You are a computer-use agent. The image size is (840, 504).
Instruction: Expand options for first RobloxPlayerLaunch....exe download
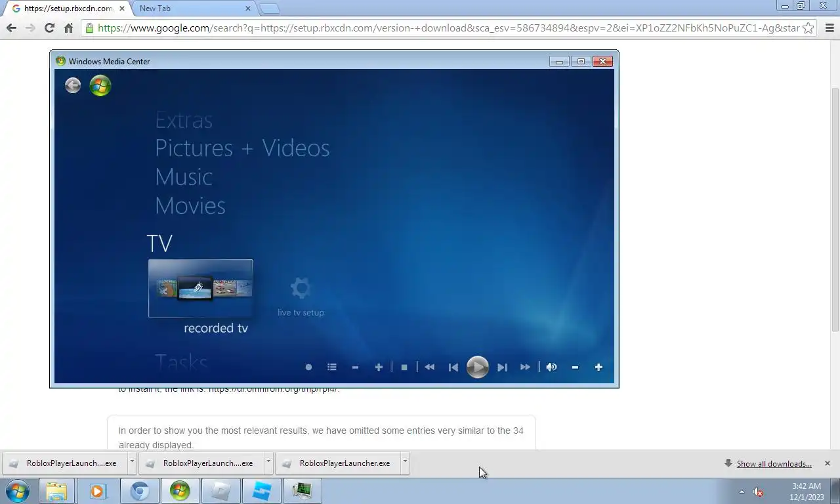click(132, 462)
